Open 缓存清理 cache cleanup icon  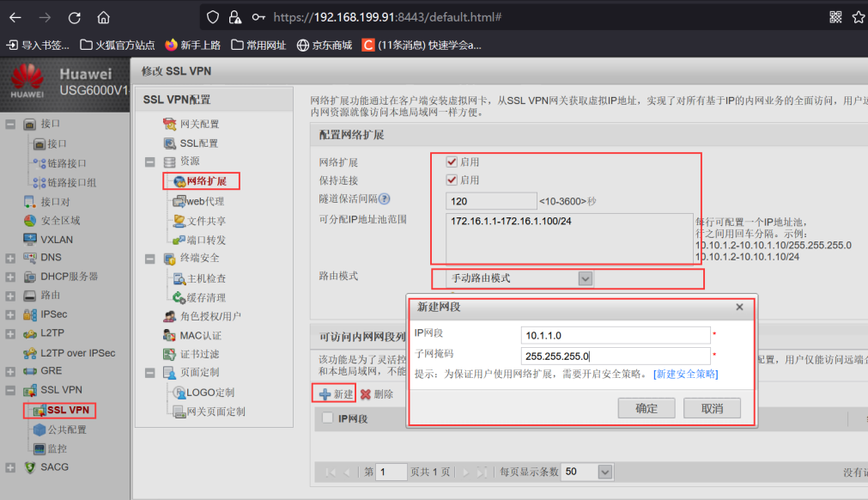coord(179,298)
